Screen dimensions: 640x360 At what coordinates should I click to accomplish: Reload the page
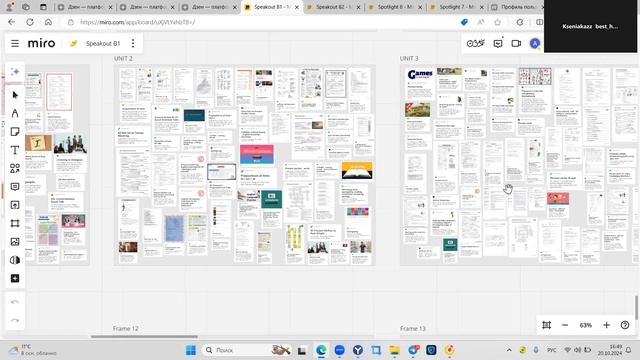(x=30, y=22)
